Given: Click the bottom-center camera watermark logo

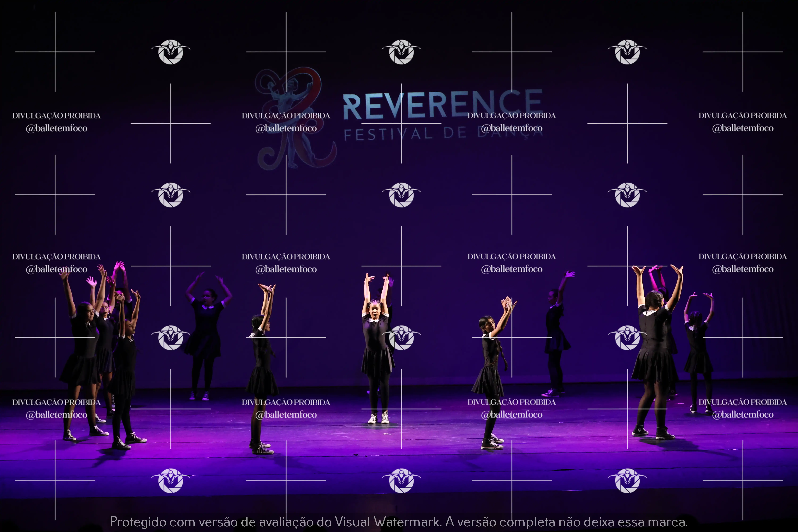Looking at the screenshot, I should point(401,480).
